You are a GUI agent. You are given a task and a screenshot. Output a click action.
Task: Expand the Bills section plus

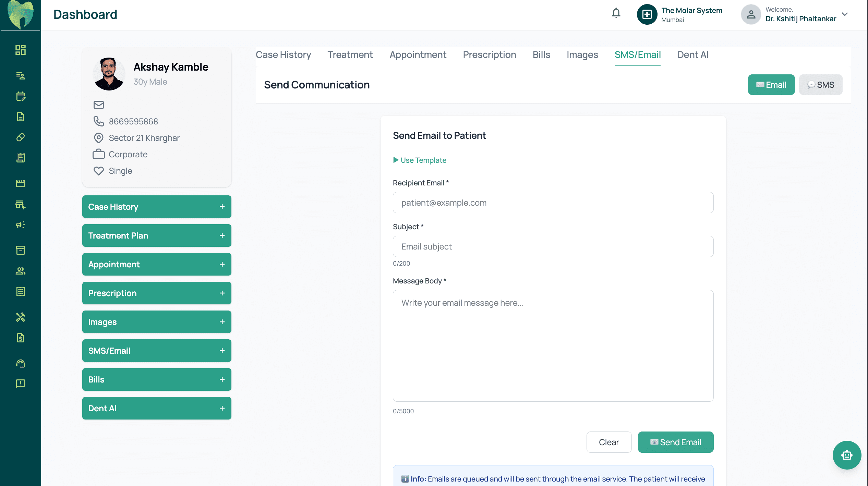tap(222, 379)
